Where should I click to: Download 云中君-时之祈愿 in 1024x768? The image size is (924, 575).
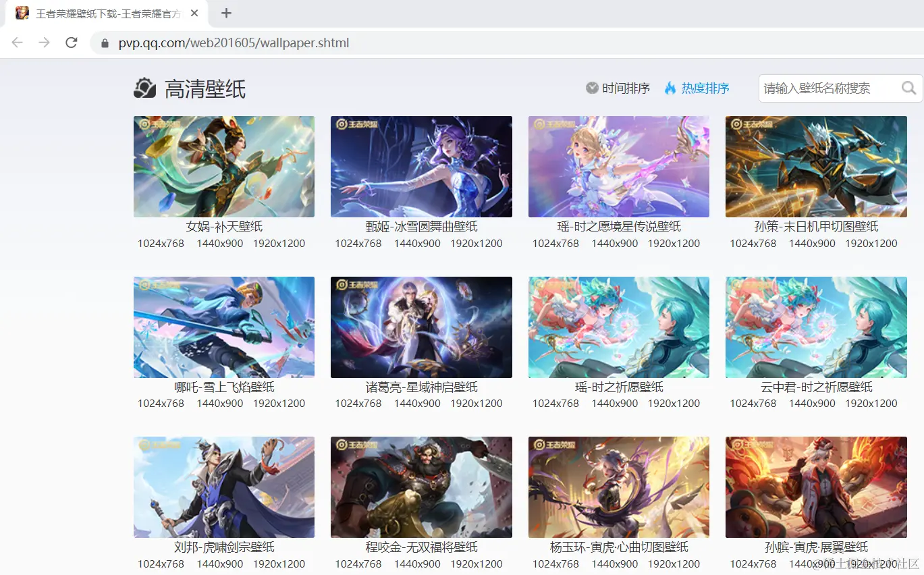click(x=753, y=404)
